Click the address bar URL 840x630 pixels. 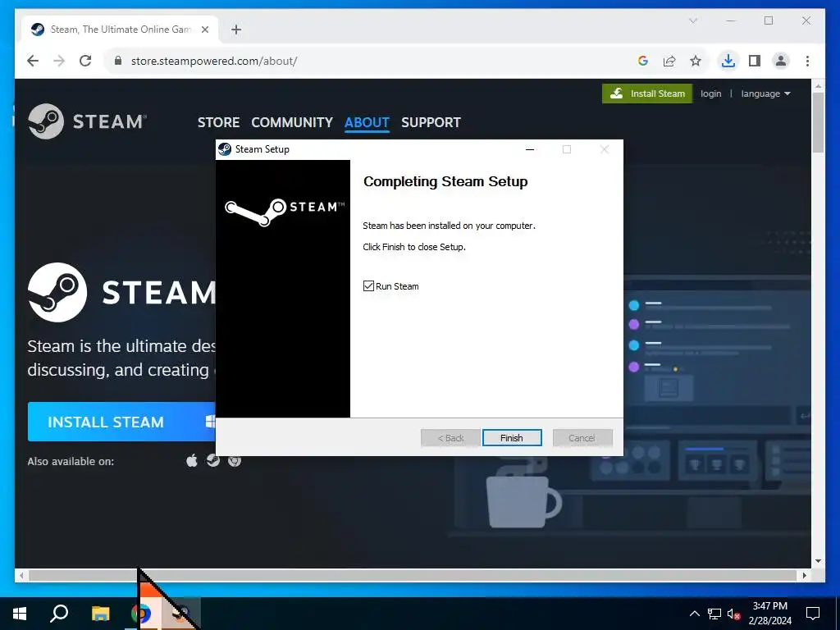[x=214, y=61]
